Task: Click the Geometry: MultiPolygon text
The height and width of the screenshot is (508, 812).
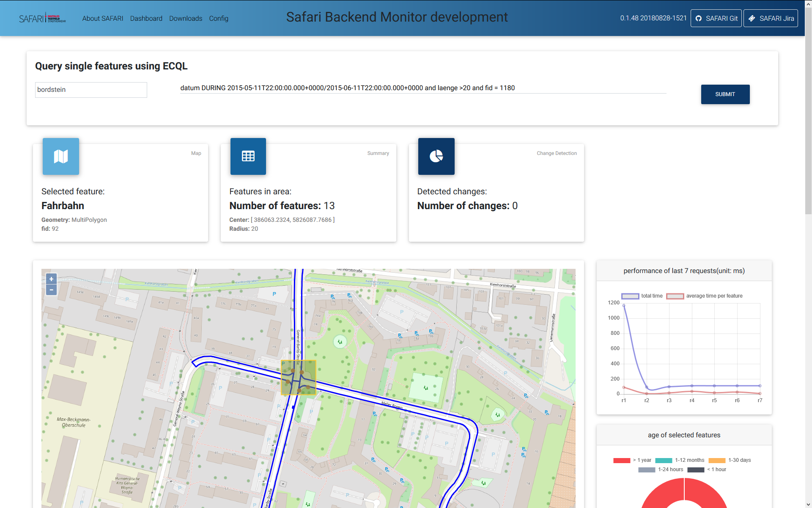Action: pyautogui.click(x=74, y=220)
